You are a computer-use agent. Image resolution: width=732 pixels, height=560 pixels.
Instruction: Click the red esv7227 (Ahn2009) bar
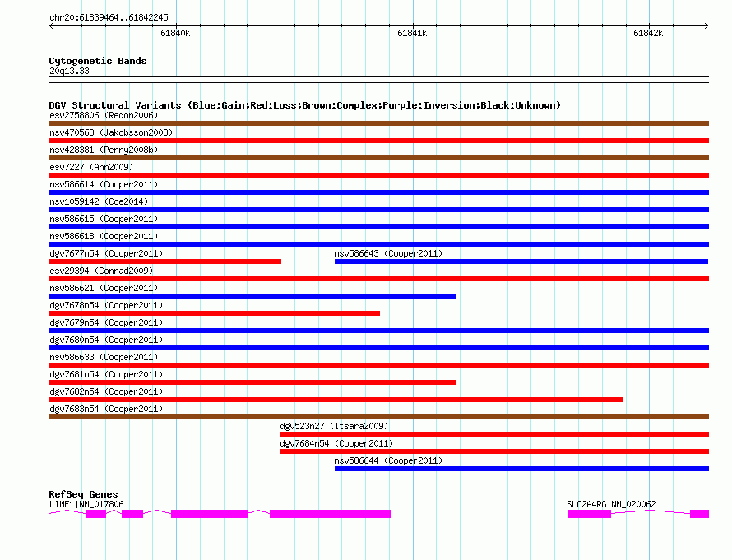[x=378, y=175]
